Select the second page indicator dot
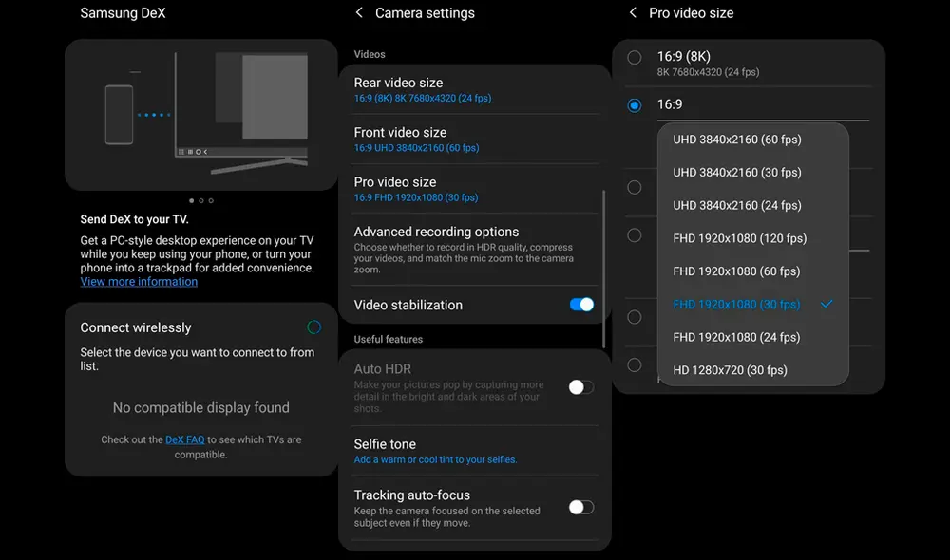This screenshot has width=950, height=560. point(200,200)
